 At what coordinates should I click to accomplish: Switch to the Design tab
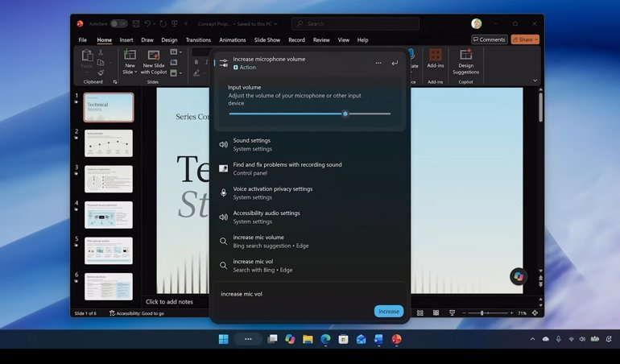(169, 40)
